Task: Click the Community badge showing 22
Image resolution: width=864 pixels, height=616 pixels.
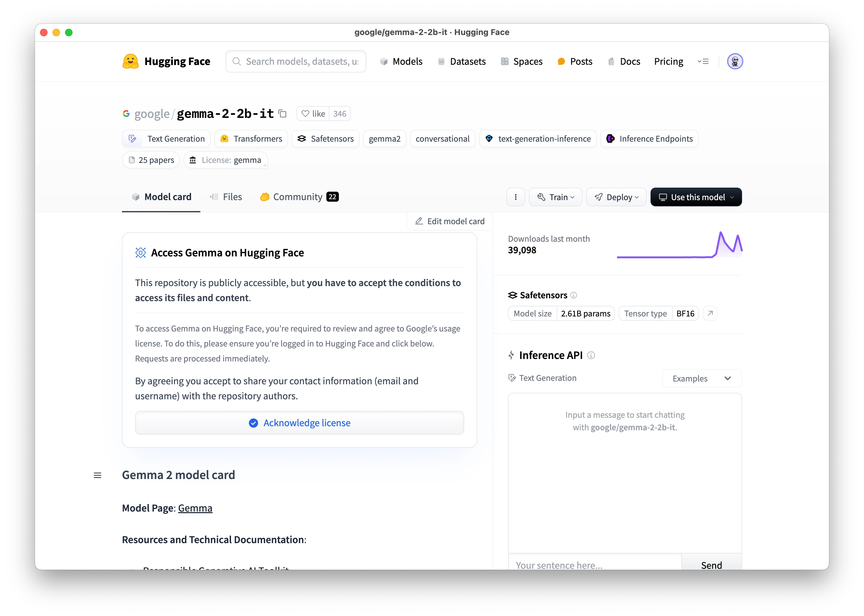Action: [333, 197]
